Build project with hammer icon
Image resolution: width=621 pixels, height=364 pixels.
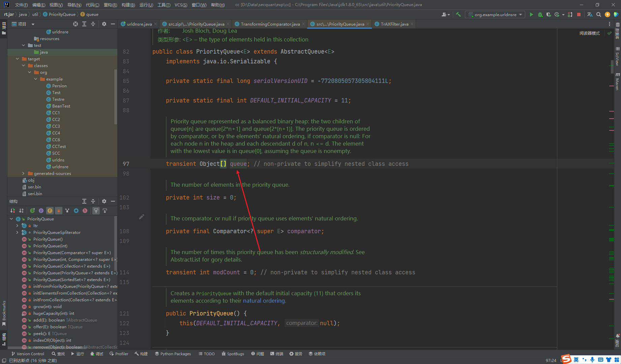458,14
